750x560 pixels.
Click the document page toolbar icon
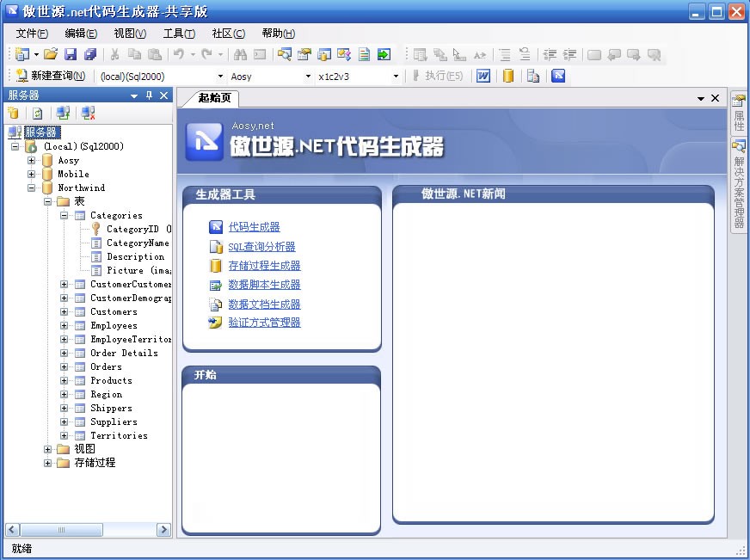pos(364,54)
